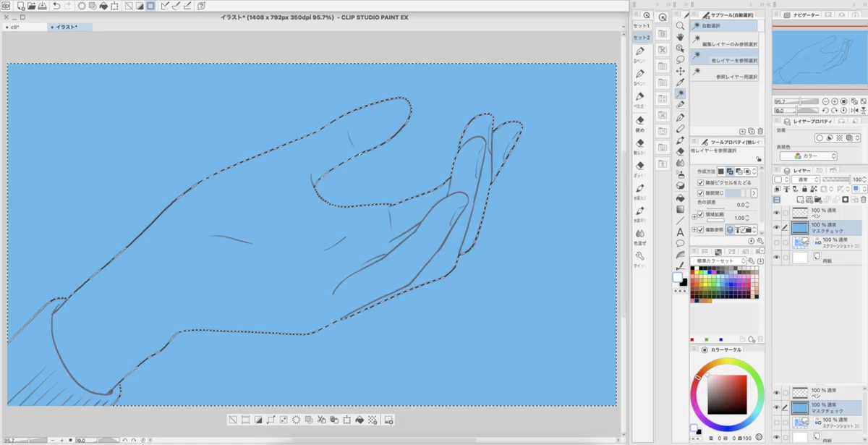868x445 pixels.
Task: Click the fill bucket icon in top toolbar
Action: (x=103, y=6)
